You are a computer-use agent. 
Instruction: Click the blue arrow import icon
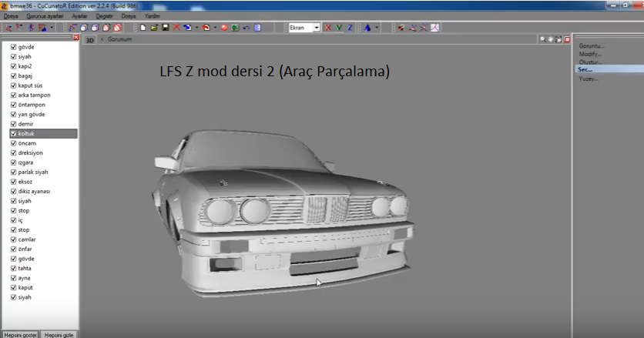click(187, 28)
